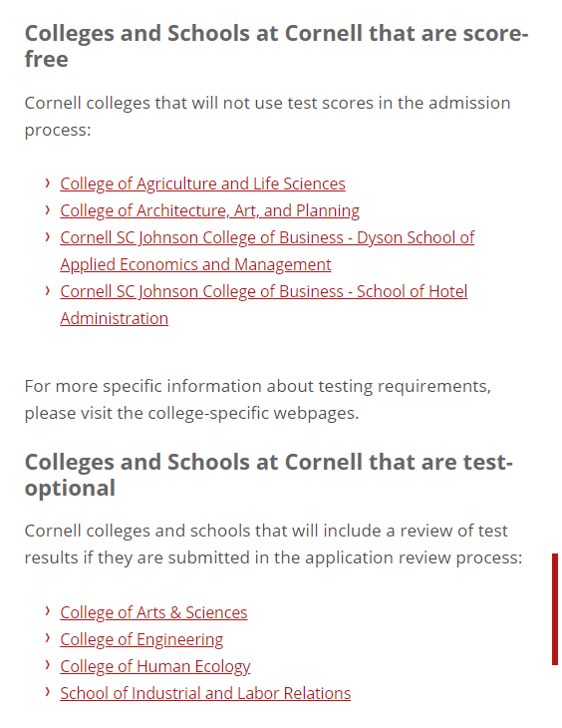Click the score-free colleges section heading
This screenshot has width=562, height=728.
pos(276,46)
